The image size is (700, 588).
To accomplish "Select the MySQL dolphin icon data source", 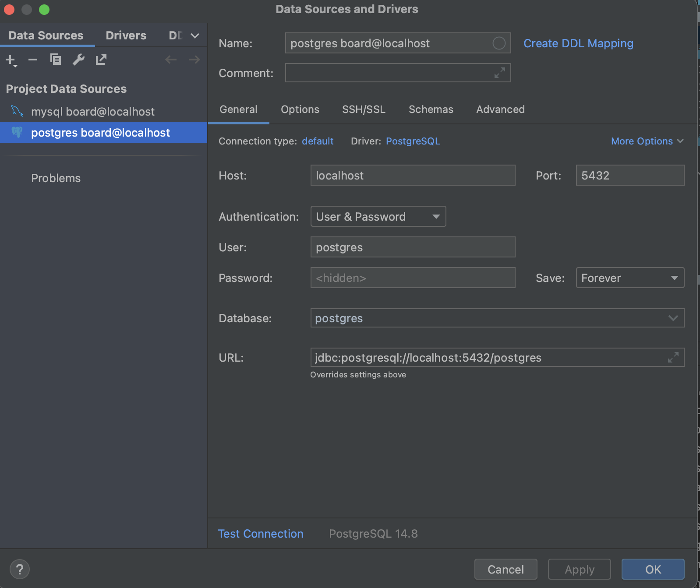I will 17,111.
